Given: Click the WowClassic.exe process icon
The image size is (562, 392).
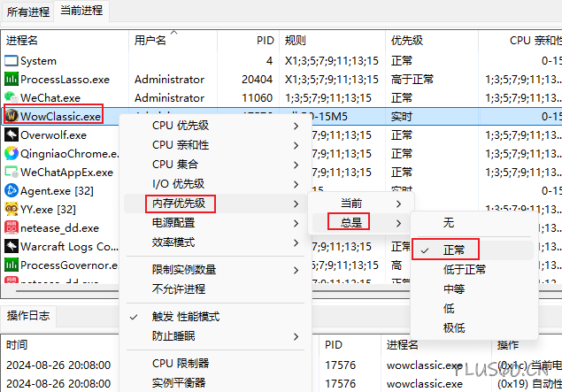Looking at the screenshot, I should (12, 116).
